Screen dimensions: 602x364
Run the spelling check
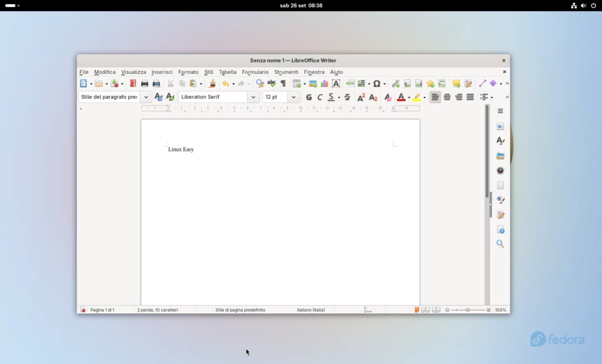click(272, 83)
